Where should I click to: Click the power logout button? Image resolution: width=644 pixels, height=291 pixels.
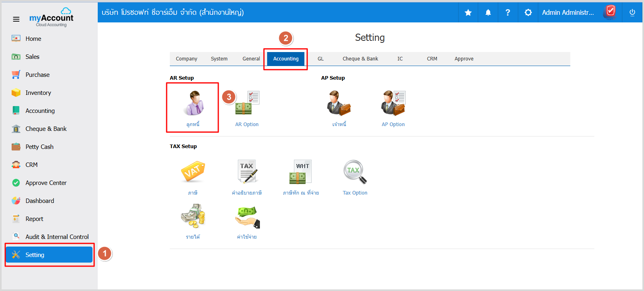click(632, 12)
